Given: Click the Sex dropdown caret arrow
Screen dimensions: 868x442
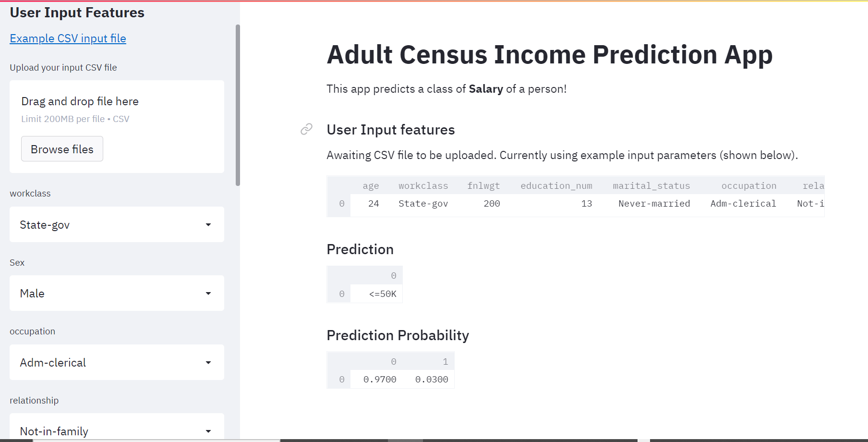Looking at the screenshot, I should coord(208,293).
